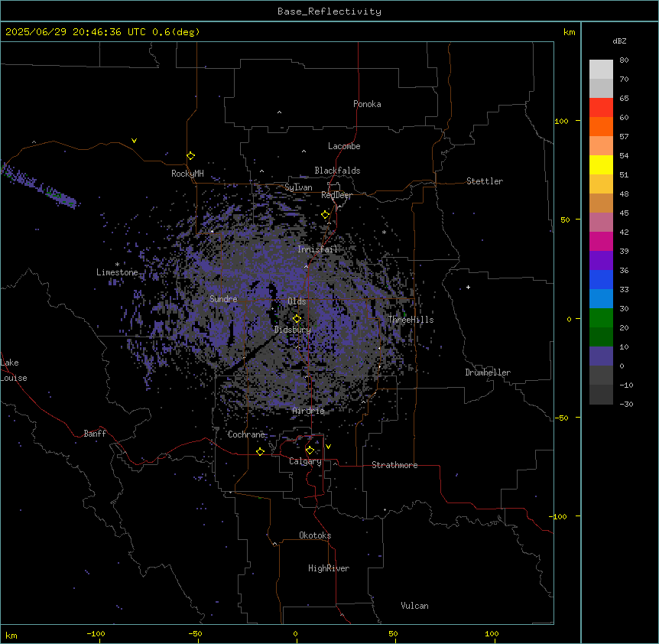The height and width of the screenshot is (644, 659).
Task: Click the bright green 30–20 dBZ legend swatch
Action: pos(601,318)
